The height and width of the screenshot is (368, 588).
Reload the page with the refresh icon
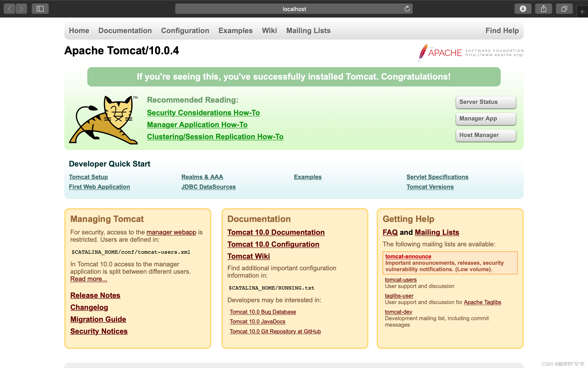[x=407, y=9]
